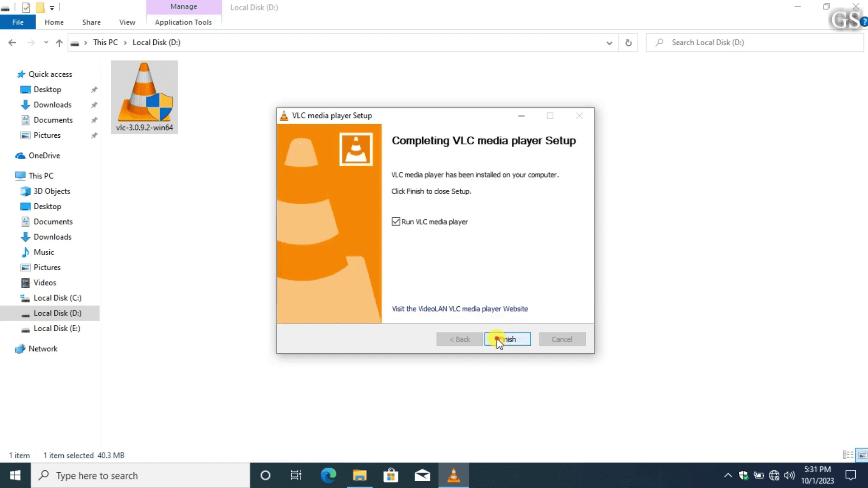Viewport: 868px width, 488px height.
Task: Expand the chevron after This PC breadcrumb
Action: point(125,42)
